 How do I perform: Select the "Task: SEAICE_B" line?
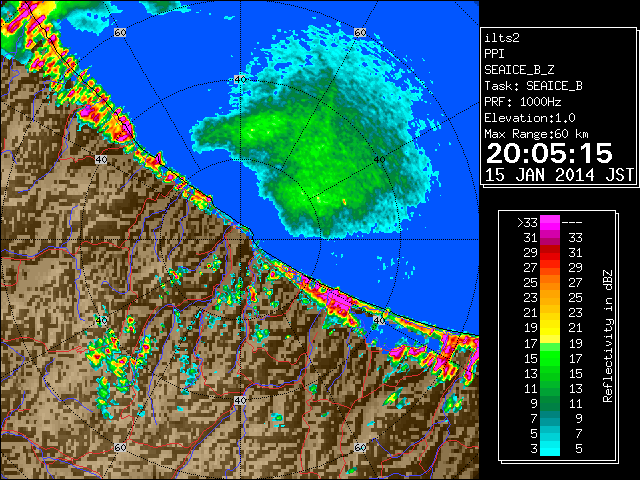coord(533,86)
